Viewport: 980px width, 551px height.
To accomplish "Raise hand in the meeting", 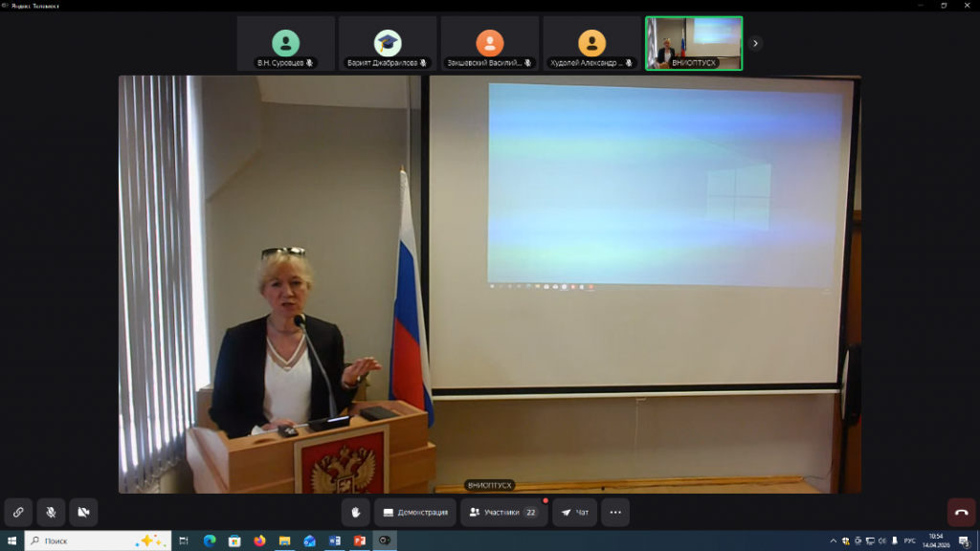I will [355, 512].
